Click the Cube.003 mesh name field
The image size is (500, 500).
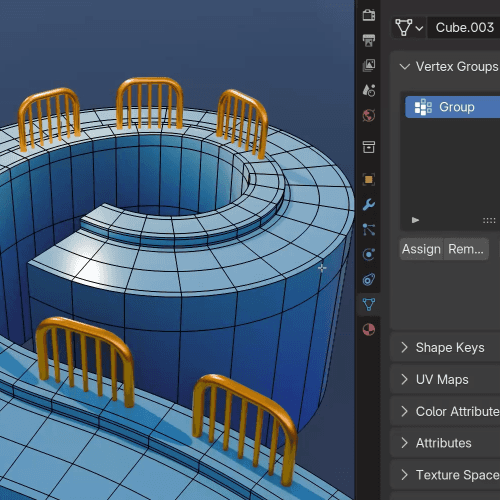point(464,28)
